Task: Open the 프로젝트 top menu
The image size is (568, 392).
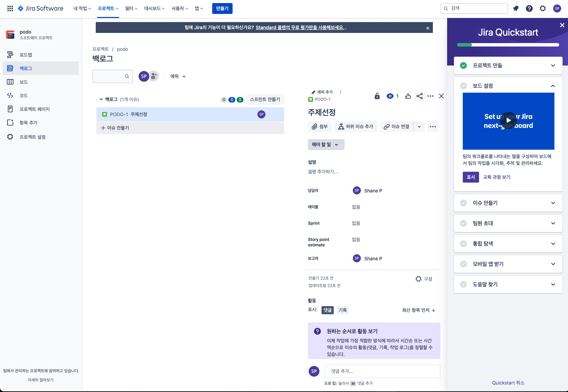Action: (x=108, y=8)
